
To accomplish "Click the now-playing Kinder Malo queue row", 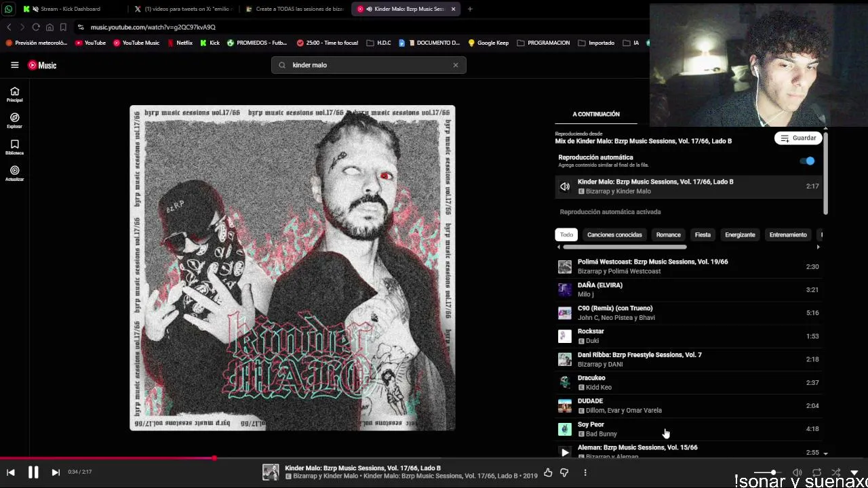I will click(x=688, y=186).
